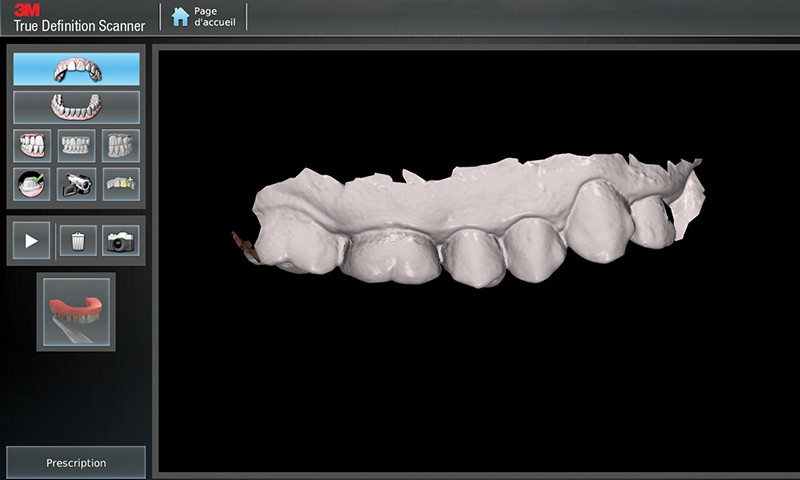800x480 pixels.
Task: Select the gray frontal bite view icon
Action: (76, 146)
